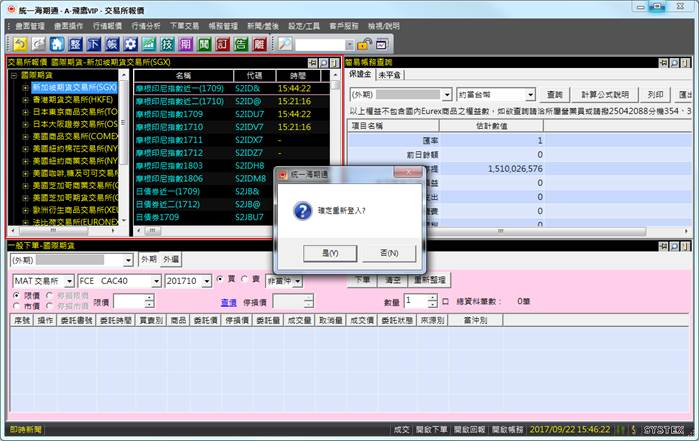The width and height of the screenshot is (699, 441).
Task: Increase the 數量 quantity stepper
Action: (432, 298)
